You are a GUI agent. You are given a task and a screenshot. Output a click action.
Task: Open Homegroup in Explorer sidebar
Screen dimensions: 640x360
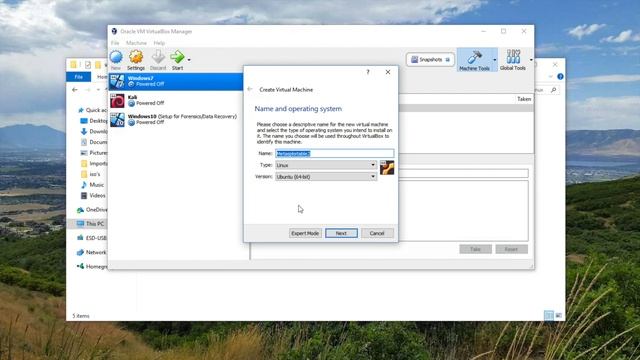tap(92, 267)
